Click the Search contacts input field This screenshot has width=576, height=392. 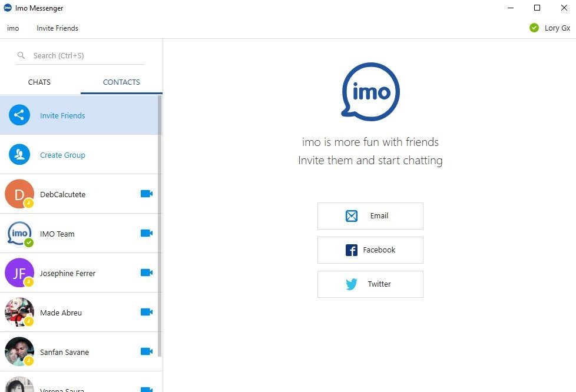coord(85,56)
